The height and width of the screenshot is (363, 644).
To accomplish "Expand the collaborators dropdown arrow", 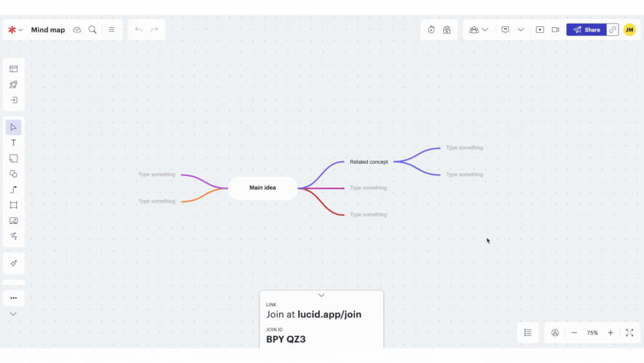I will (x=485, y=30).
